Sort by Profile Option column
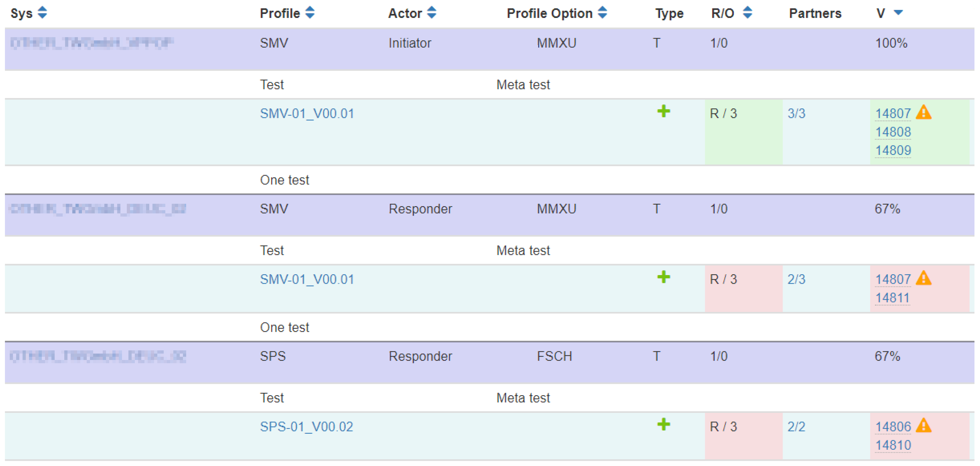The width and height of the screenshot is (980, 466). click(602, 13)
